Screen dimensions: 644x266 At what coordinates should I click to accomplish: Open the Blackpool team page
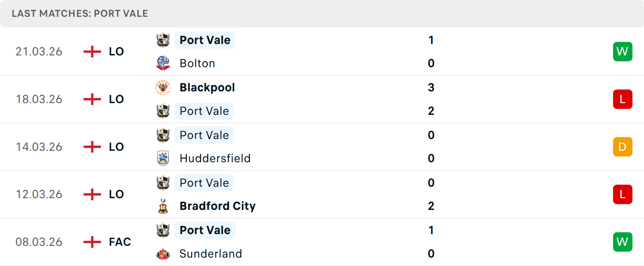click(207, 87)
